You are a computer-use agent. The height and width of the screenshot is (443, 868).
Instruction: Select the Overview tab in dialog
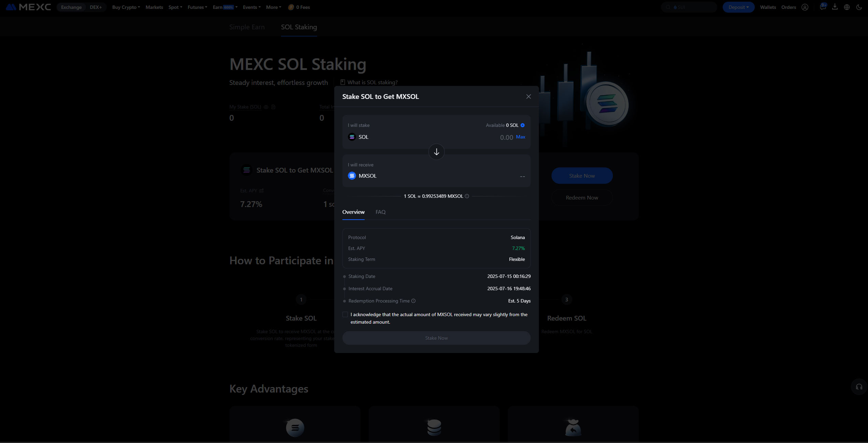[x=353, y=212]
